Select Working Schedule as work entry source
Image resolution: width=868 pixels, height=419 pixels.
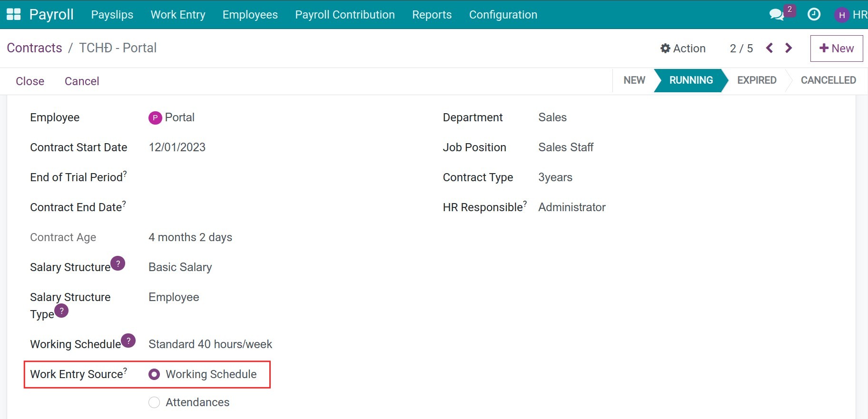pos(154,375)
